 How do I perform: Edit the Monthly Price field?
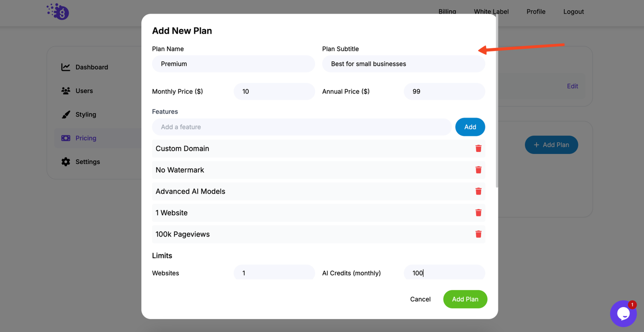coord(274,92)
